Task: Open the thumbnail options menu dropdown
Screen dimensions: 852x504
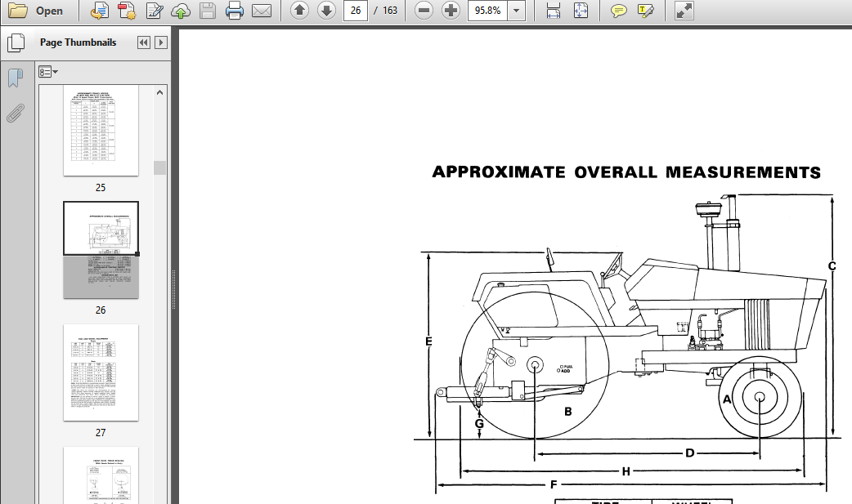Action: pyautogui.click(x=47, y=72)
